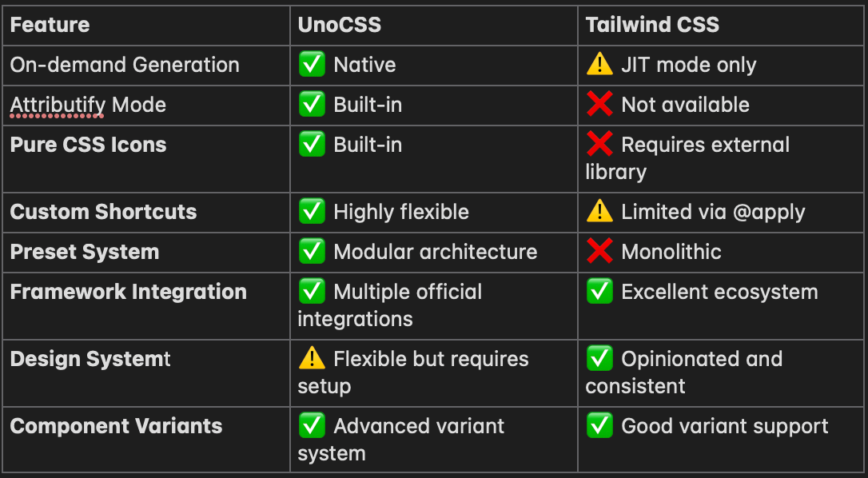Click the warning icon beside JIT mode only

pyautogui.click(x=599, y=64)
